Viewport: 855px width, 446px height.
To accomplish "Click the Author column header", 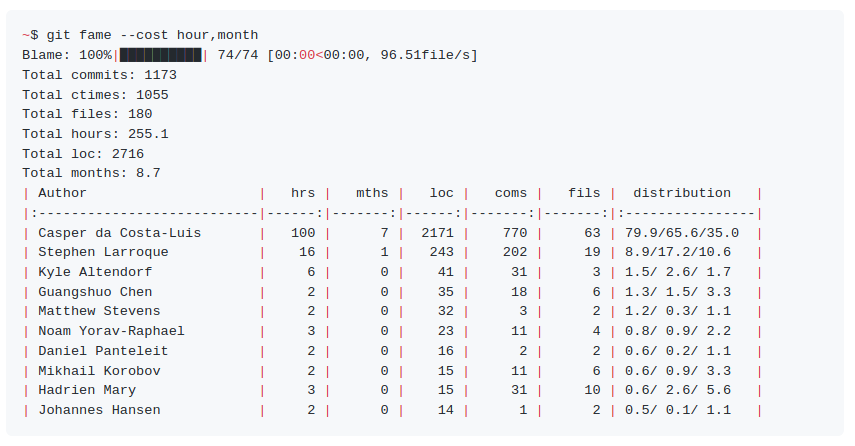I will (x=62, y=193).
